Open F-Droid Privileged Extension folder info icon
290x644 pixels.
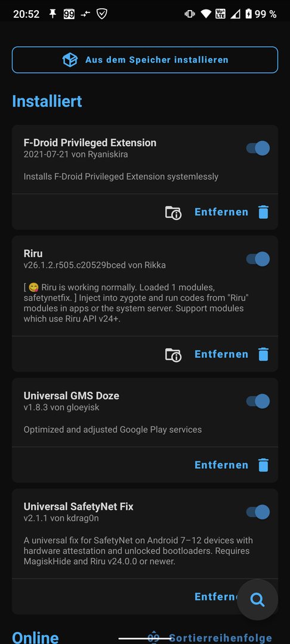173,212
